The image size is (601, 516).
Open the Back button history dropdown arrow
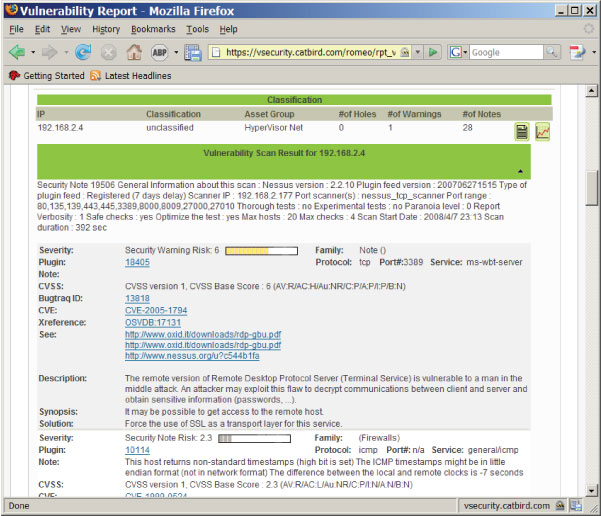coord(32,52)
